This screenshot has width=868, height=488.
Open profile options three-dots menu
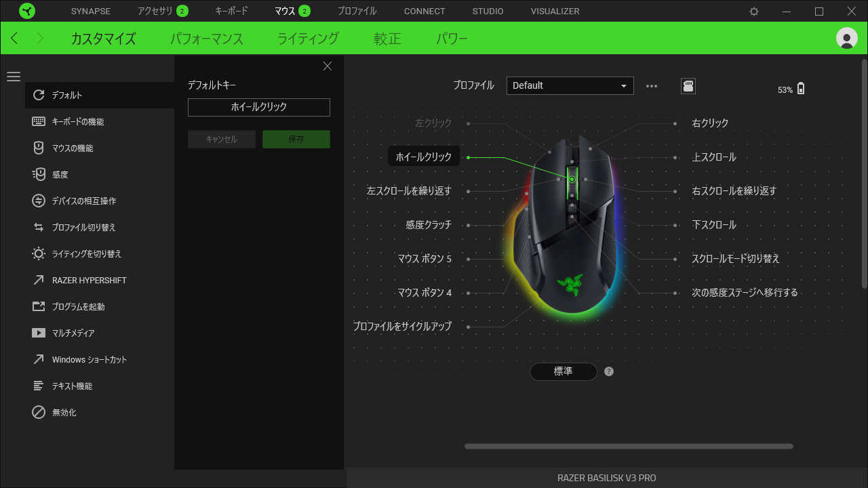pyautogui.click(x=652, y=86)
